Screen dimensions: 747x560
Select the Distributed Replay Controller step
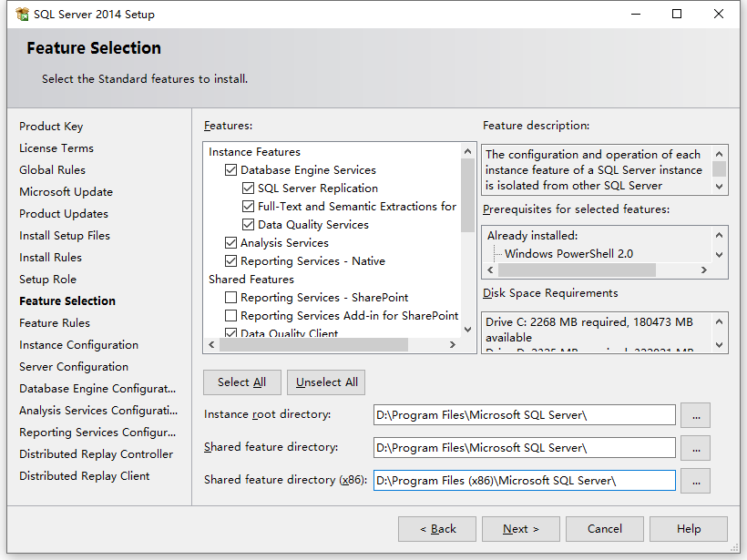coord(97,454)
